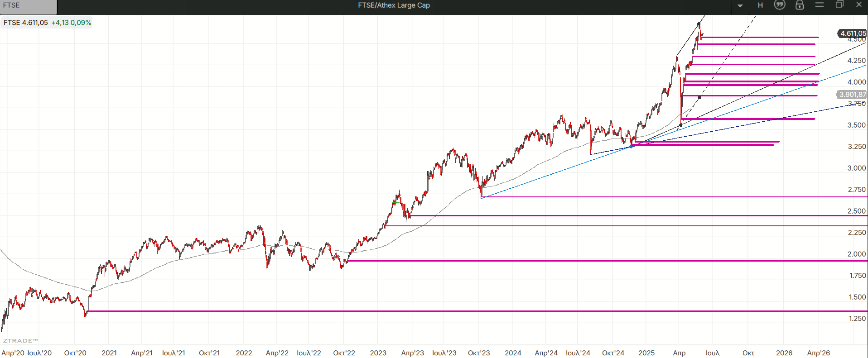Select the H timeframe button
Image resolution: width=868 pixels, height=358 pixels.
point(761,5)
